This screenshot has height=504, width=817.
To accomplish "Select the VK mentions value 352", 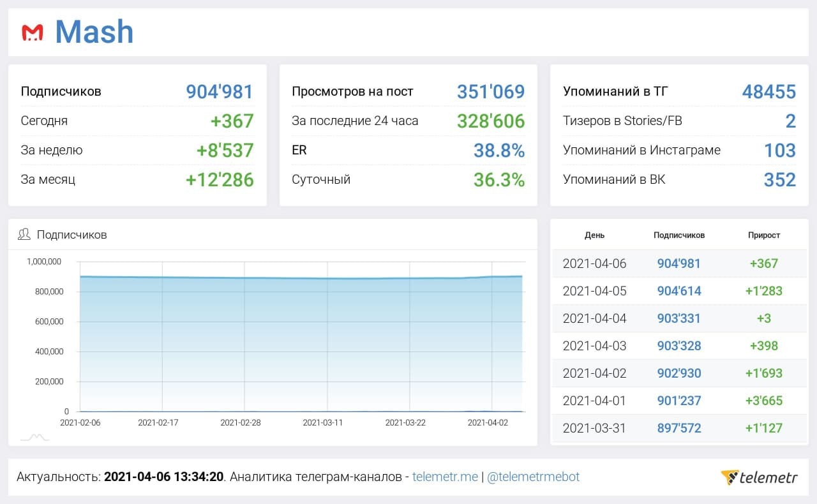I will click(780, 180).
